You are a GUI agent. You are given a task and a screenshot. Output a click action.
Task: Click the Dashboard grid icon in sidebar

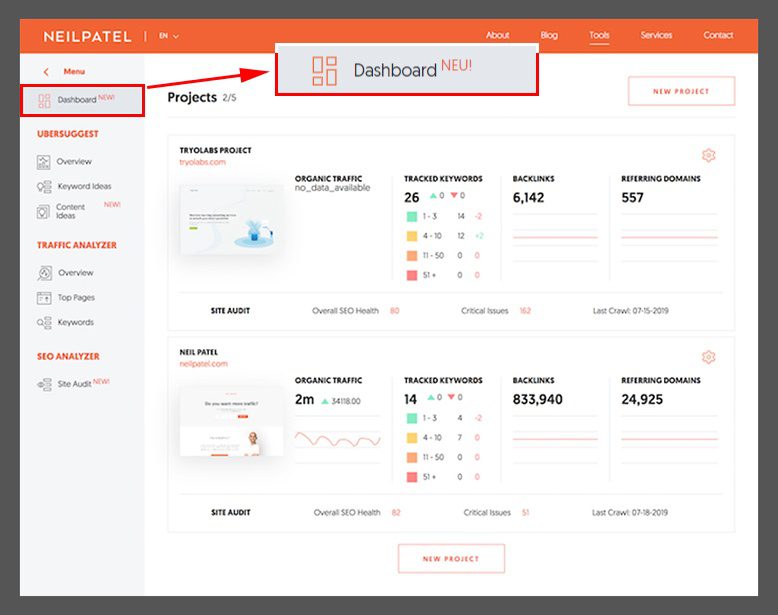[x=44, y=101]
